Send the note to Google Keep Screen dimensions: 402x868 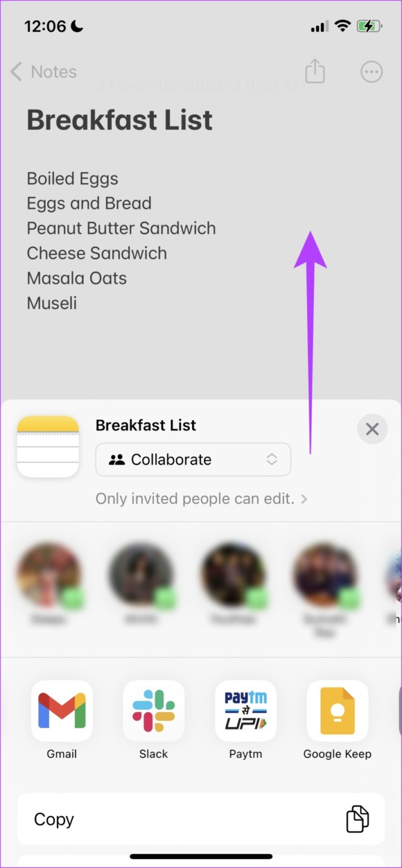tap(337, 711)
